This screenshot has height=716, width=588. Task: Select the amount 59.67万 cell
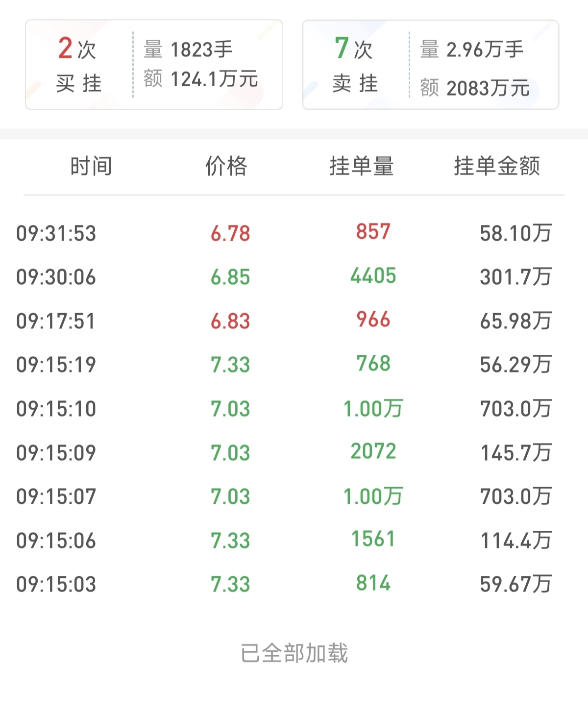tap(516, 585)
